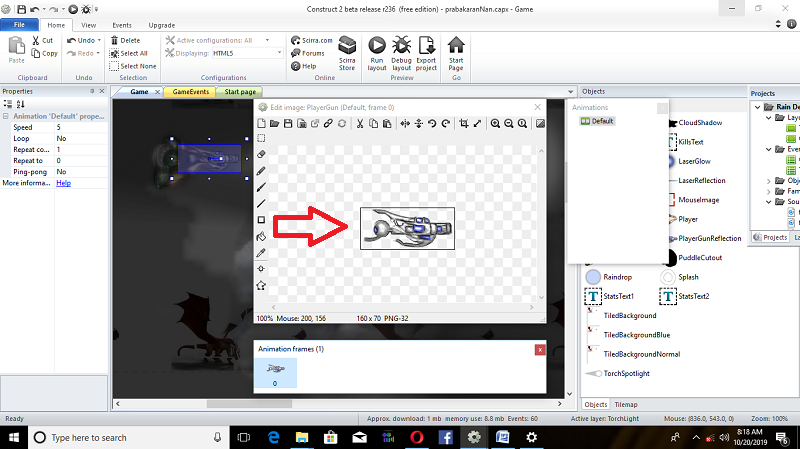Image resolution: width=800 pixels, height=449 pixels.
Task: Collapse Animation 'Default' properties group
Action: click(x=6, y=116)
